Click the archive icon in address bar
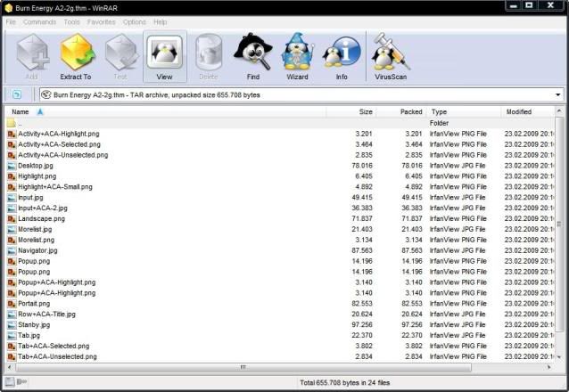Screen dimensions: 569x392 (46, 94)
